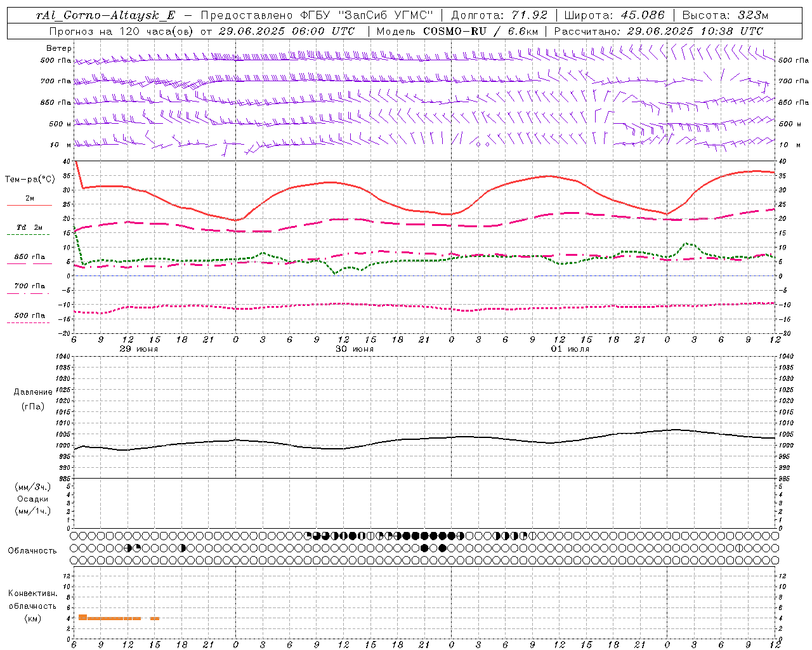812x650 pixels.
Task: Click the text Предоставлено ФГБУ "ЗапСиб УГМС"
Action: click(x=317, y=15)
